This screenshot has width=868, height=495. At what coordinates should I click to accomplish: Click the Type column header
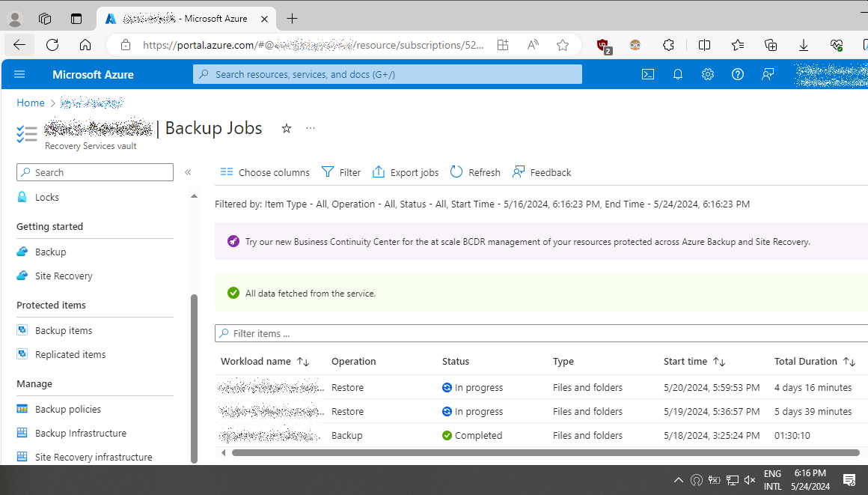[x=563, y=362]
